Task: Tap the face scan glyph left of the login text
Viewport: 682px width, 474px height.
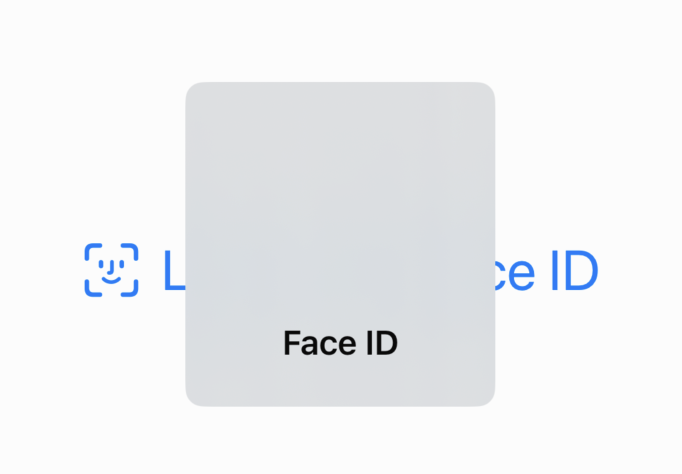Action: click(x=111, y=269)
